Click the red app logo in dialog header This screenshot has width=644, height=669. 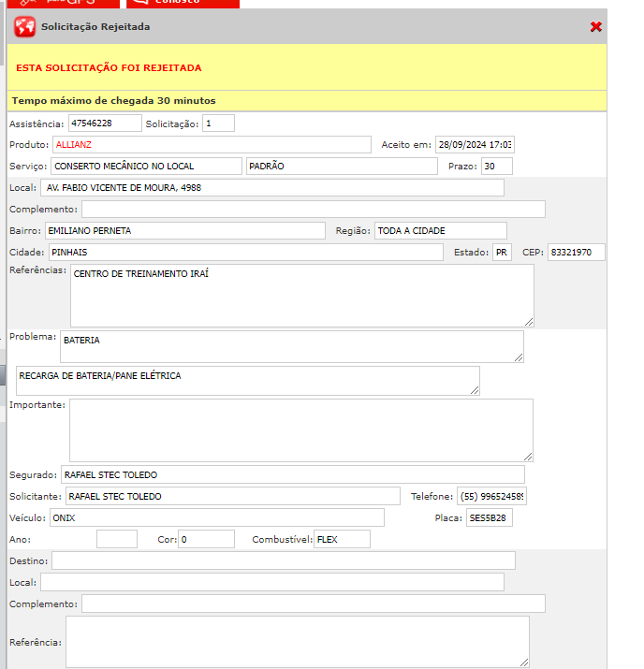(25, 27)
